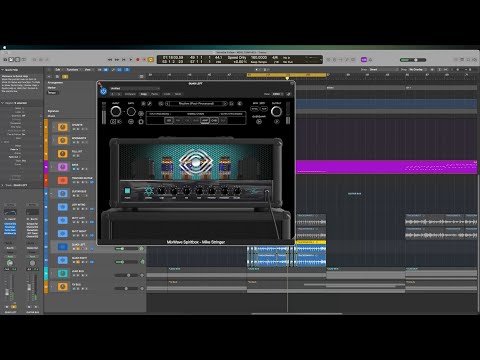Screen dimensions: 480x360
Task: Click Copy in plugin header
Action: 144,94
